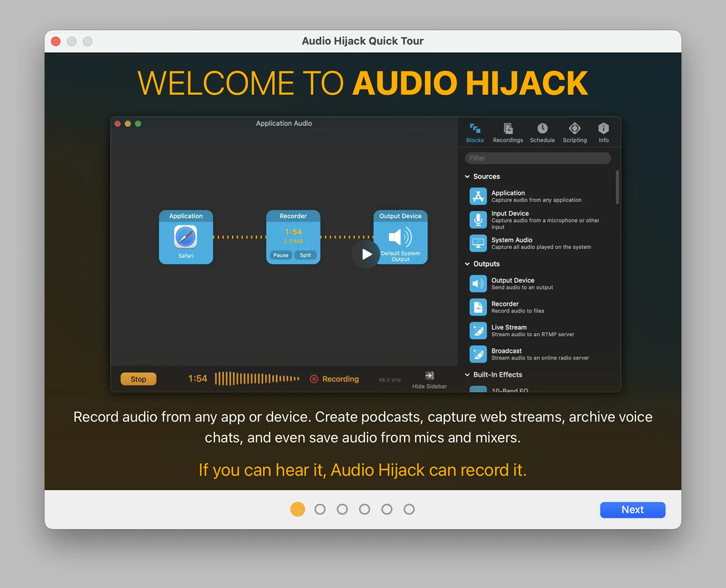The height and width of the screenshot is (588, 726).
Task: Click the Safari label in Application block
Action: coord(186,256)
